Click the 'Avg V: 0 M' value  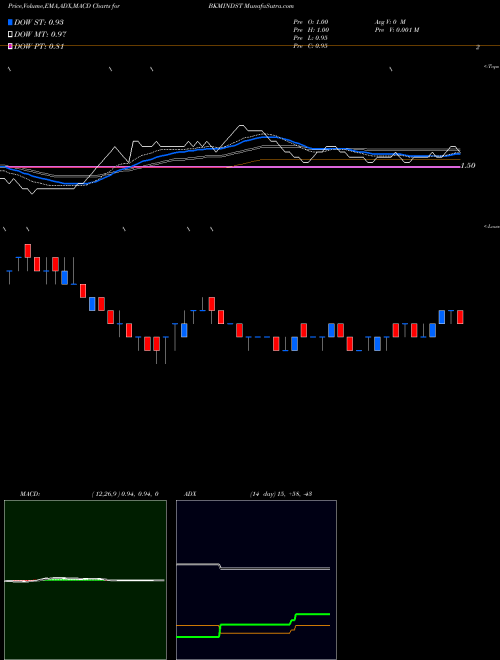coord(389,22)
